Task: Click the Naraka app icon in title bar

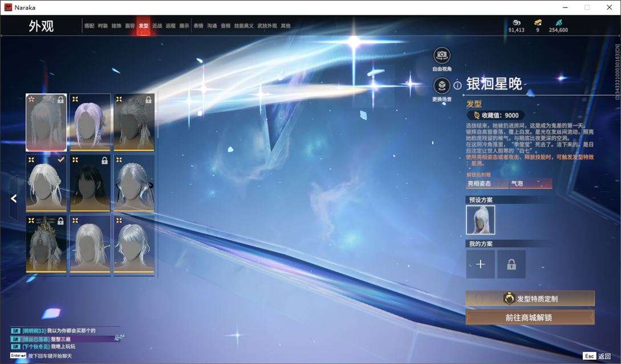Action: click(9, 7)
